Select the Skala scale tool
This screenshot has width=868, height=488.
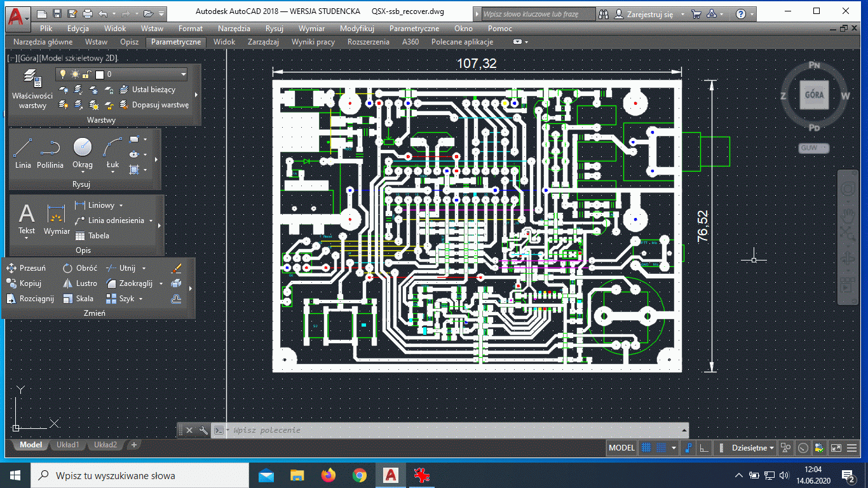point(78,299)
